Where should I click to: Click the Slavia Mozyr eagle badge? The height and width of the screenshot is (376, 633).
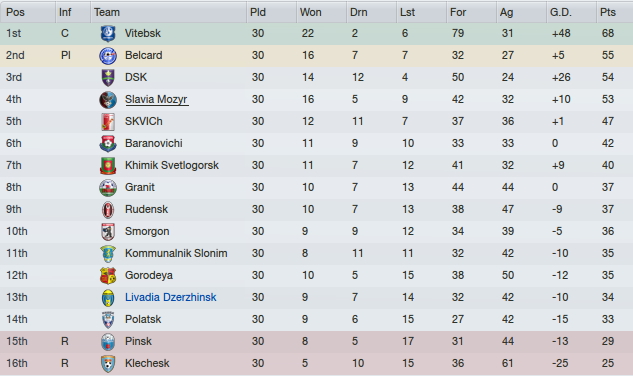point(108,99)
